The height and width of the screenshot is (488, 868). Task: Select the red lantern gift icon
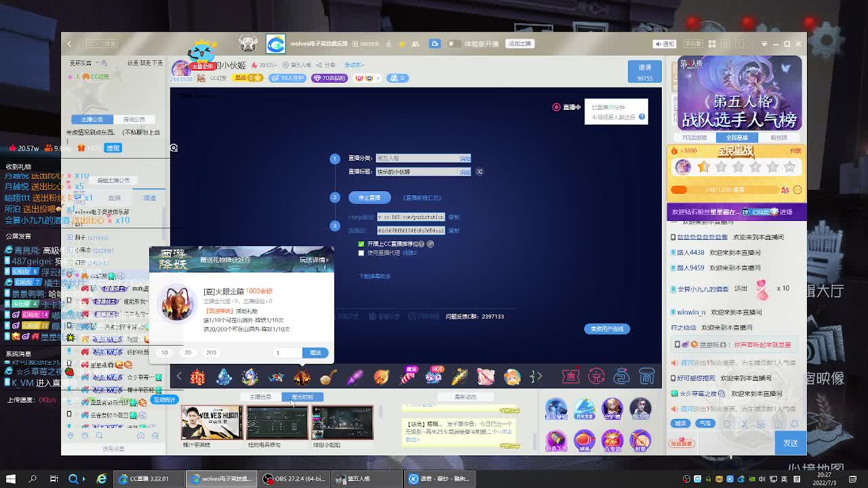point(197,376)
